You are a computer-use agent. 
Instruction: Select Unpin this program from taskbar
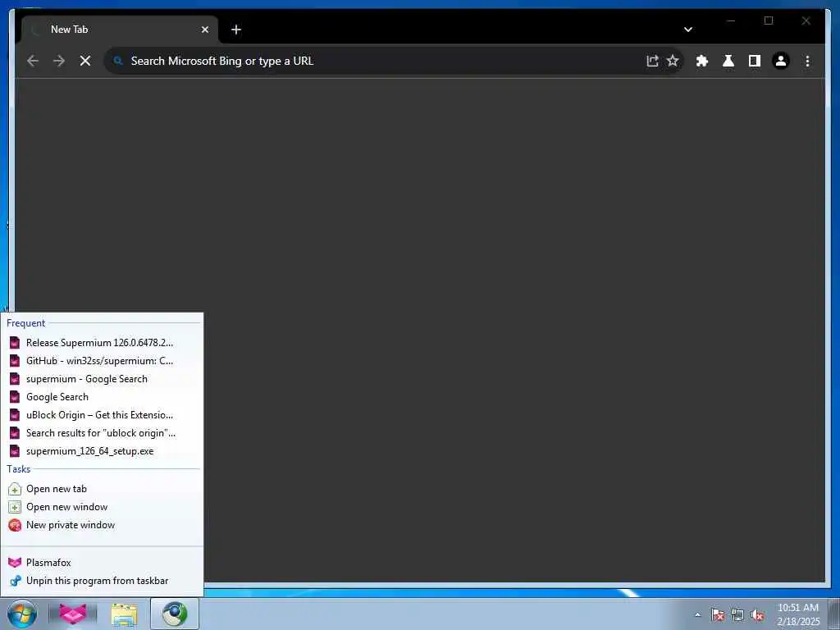tap(102, 581)
